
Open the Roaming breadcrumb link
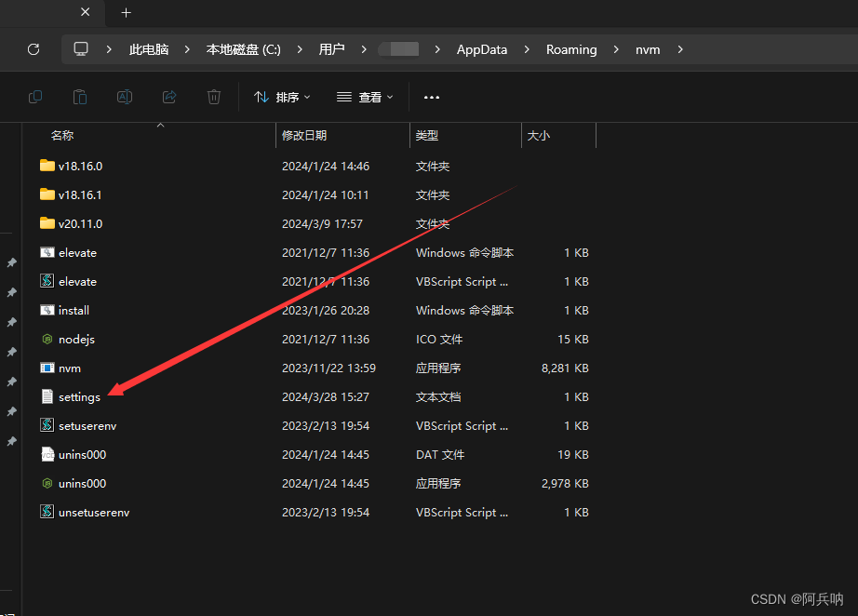click(x=571, y=49)
